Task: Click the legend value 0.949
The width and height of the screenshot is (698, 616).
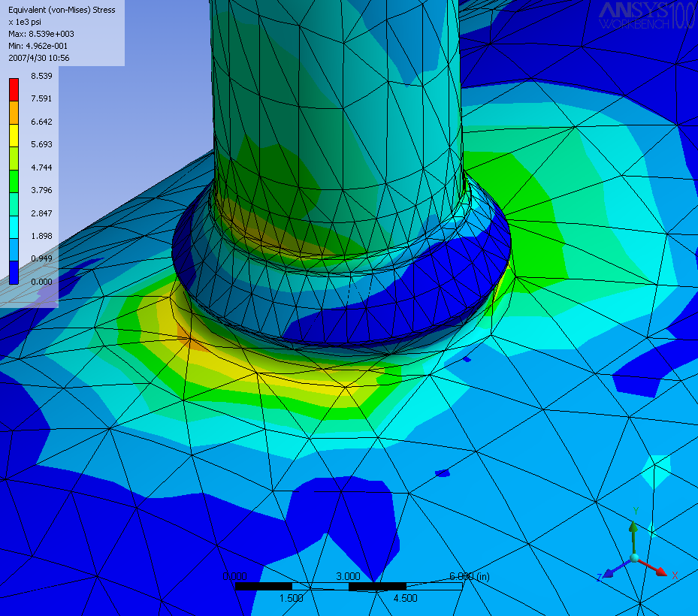Action: point(41,258)
